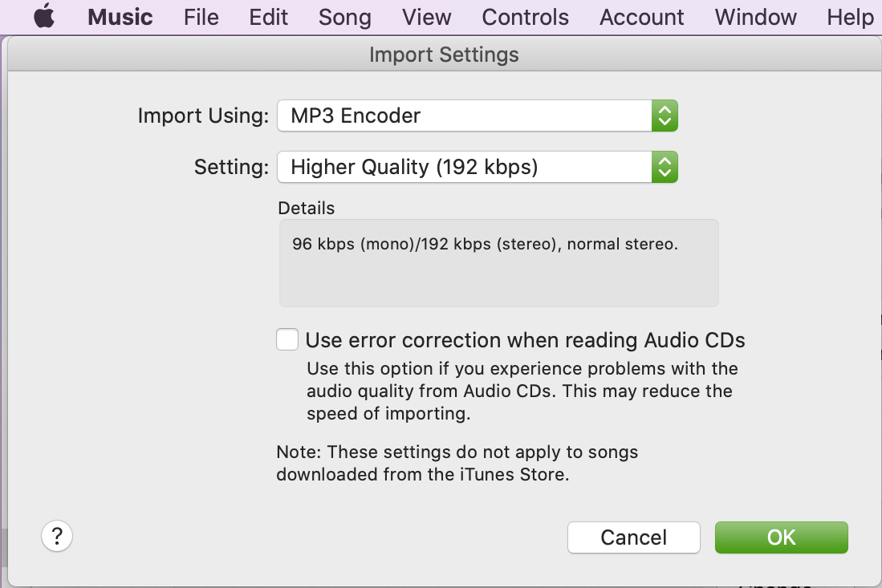Click the green arrows on the Import Using popup
The image size is (882, 588).
click(x=665, y=116)
